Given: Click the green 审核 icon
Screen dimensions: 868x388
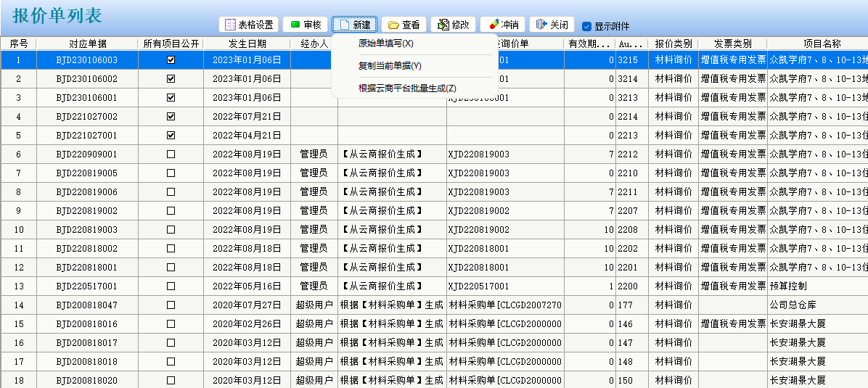Looking at the screenshot, I should (295, 25).
